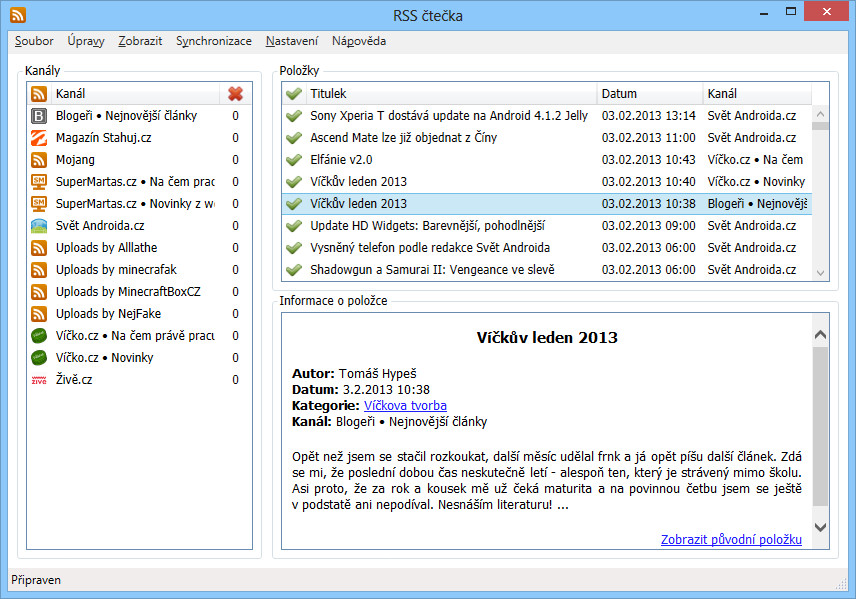
Task: Click the Svět Androida.cz channel icon
Action: [x=39, y=226]
